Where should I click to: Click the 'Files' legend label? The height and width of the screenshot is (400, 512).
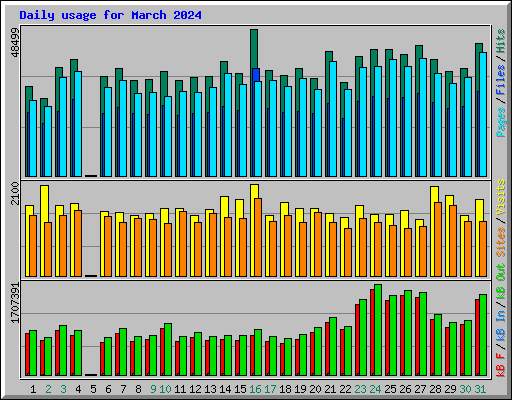(x=501, y=80)
